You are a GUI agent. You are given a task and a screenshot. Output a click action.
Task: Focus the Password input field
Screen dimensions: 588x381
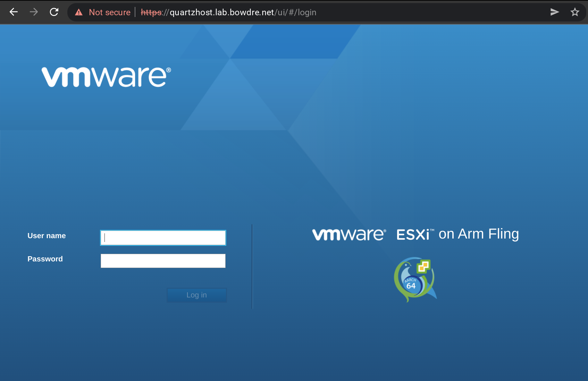pos(163,261)
